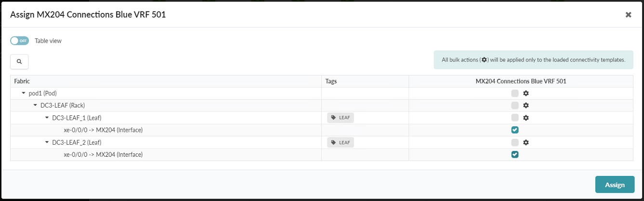This screenshot has height=201, width=644.
Task: Collapse the pod1 (Pod) tree node
Action: [24, 93]
